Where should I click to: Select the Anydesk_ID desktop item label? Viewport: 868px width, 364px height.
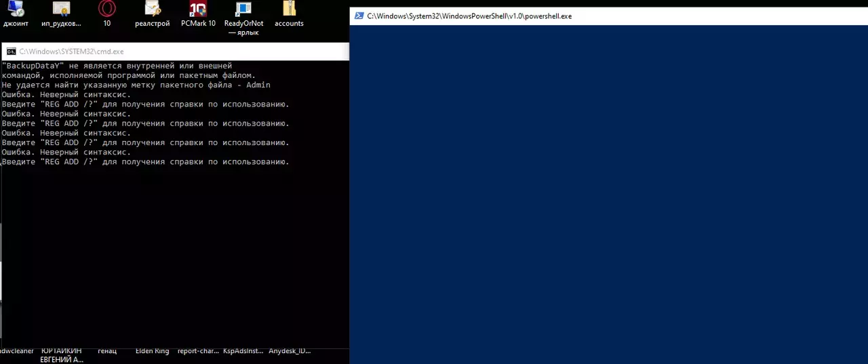[x=289, y=351]
